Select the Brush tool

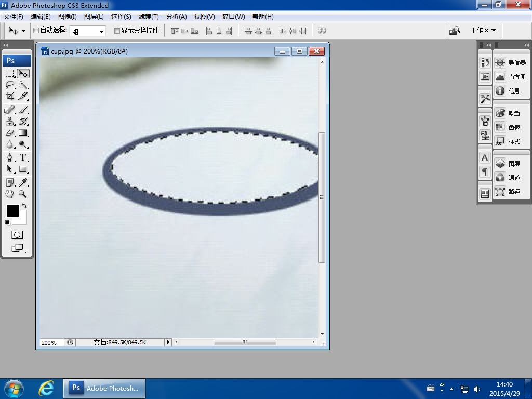coord(23,110)
